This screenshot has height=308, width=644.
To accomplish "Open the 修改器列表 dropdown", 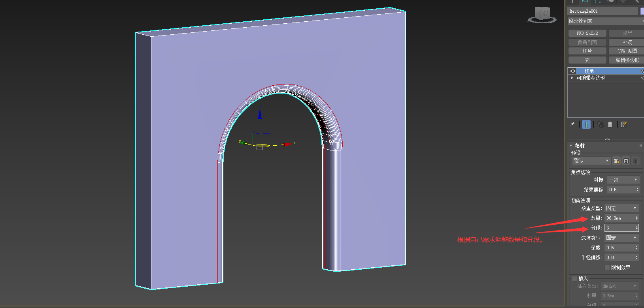I will [606, 21].
